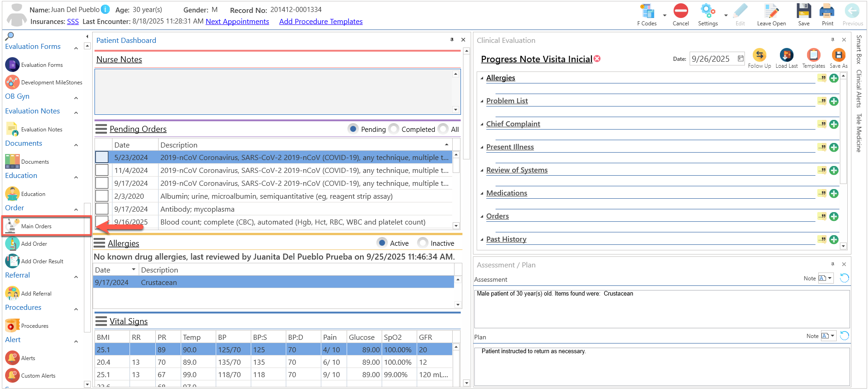This screenshot has width=868, height=391.
Task: Click the Load Last icon
Action: (x=786, y=55)
